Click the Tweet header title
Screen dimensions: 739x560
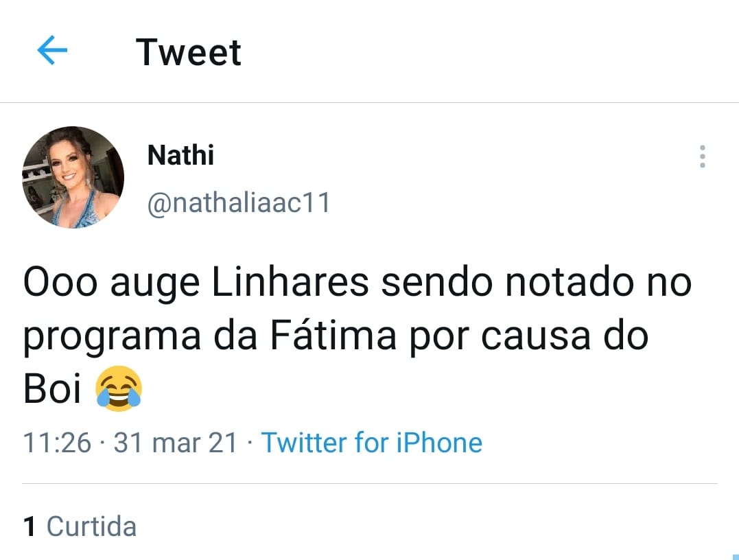tap(188, 52)
